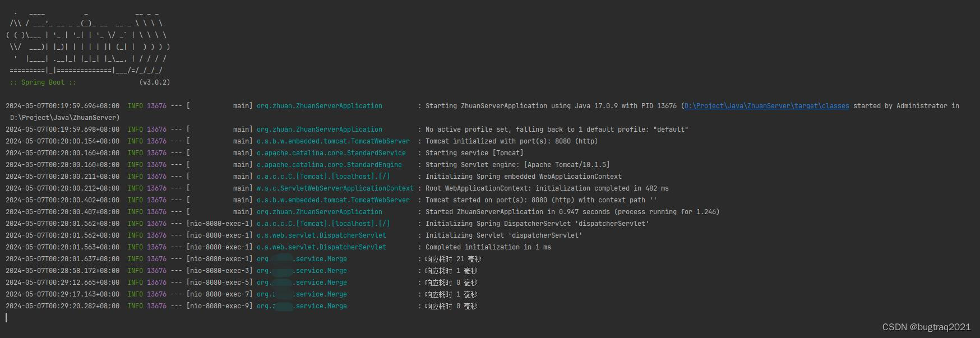Click 'Tomcat started on port(s): 8080' message

coord(541,200)
